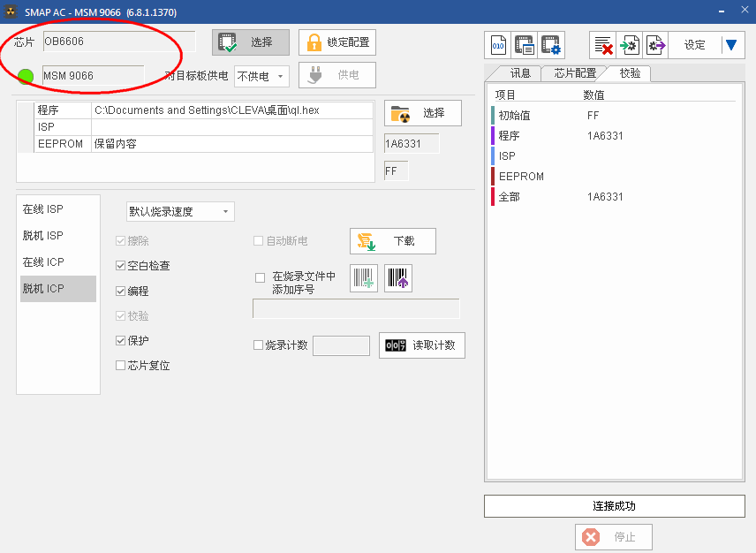Screen dimensions: 756x553
Task: Click the EEPROM row in checksum list
Action: click(x=614, y=177)
